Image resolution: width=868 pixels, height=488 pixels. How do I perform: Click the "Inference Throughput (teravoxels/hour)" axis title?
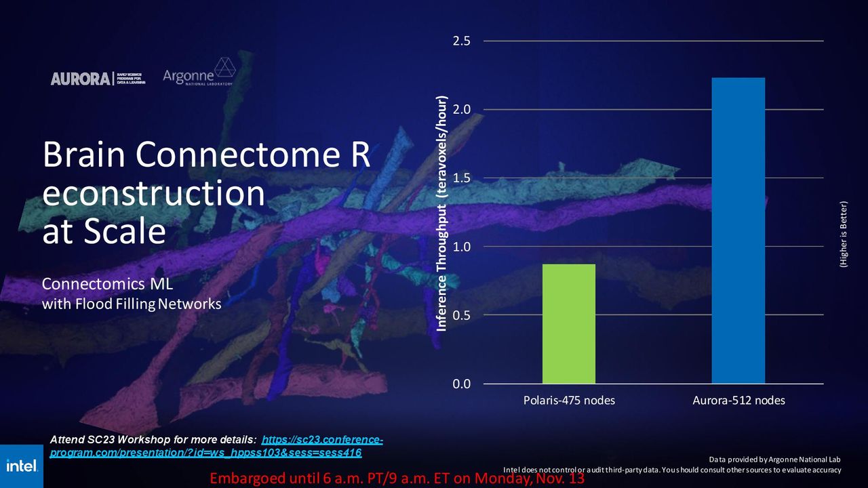pyautogui.click(x=441, y=213)
